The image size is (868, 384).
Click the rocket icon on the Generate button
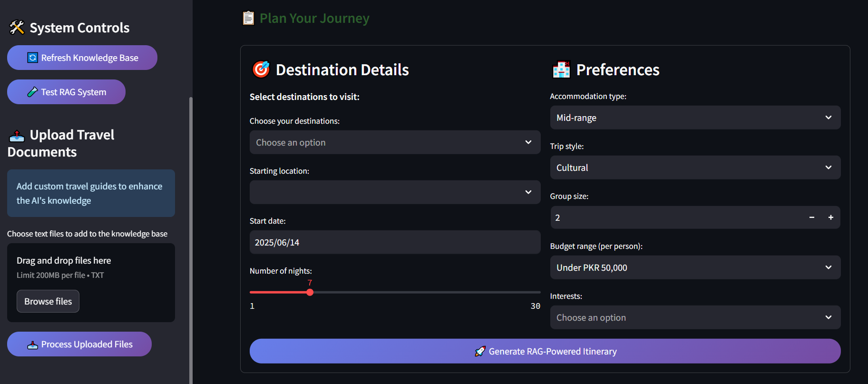(480, 351)
